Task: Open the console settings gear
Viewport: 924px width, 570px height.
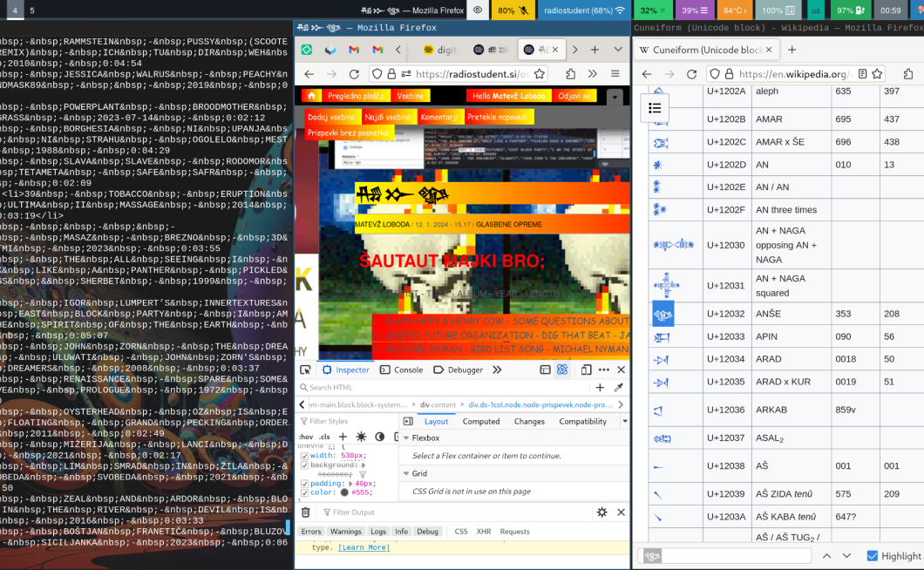Action: [601, 512]
